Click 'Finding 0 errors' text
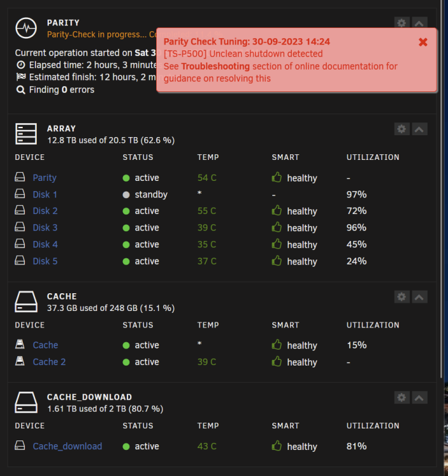The image size is (448, 476). [62, 89]
